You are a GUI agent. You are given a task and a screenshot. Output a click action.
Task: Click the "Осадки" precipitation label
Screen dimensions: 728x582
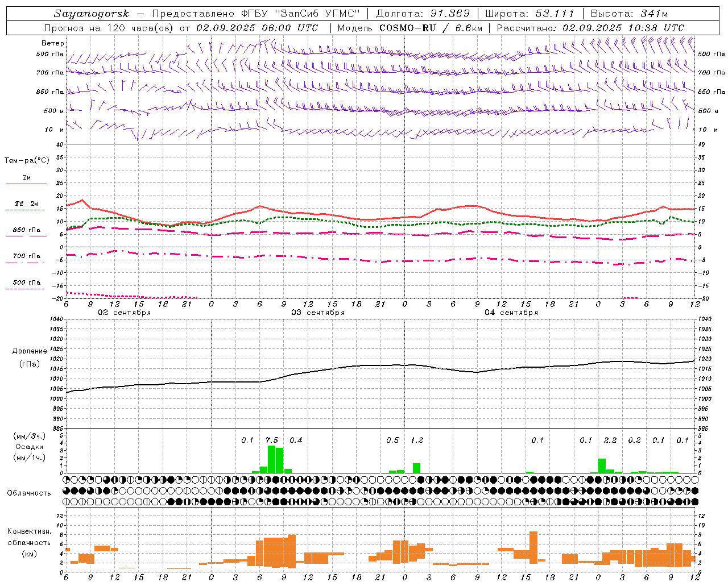(30, 447)
